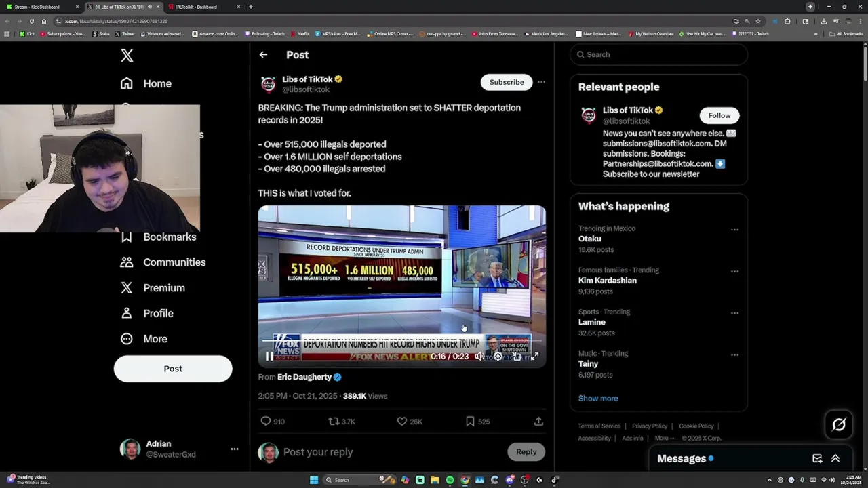This screenshot has height=488, width=868.
Task: Repost using the retweet icon
Action: point(333,422)
